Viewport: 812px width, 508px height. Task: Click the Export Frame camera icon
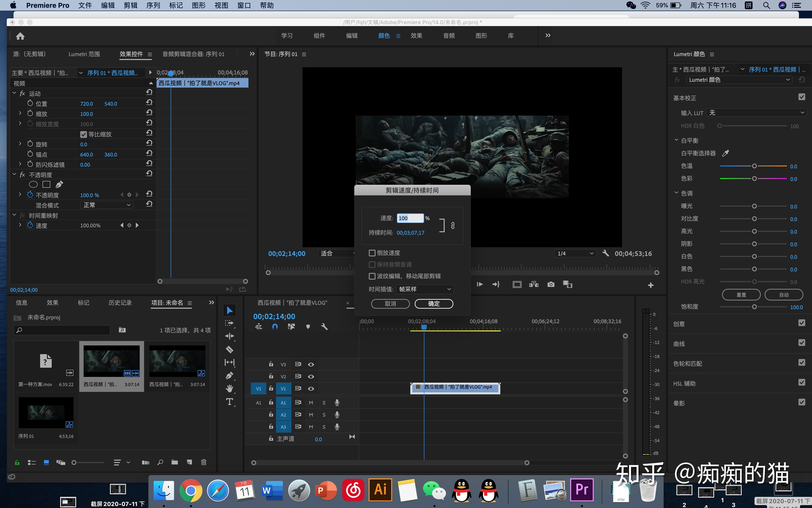tap(551, 284)
